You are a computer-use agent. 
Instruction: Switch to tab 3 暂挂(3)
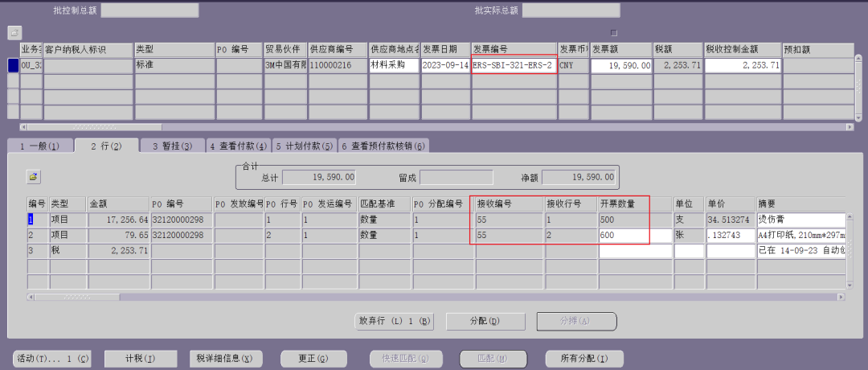pyautogui.click(x=172, y=146)
